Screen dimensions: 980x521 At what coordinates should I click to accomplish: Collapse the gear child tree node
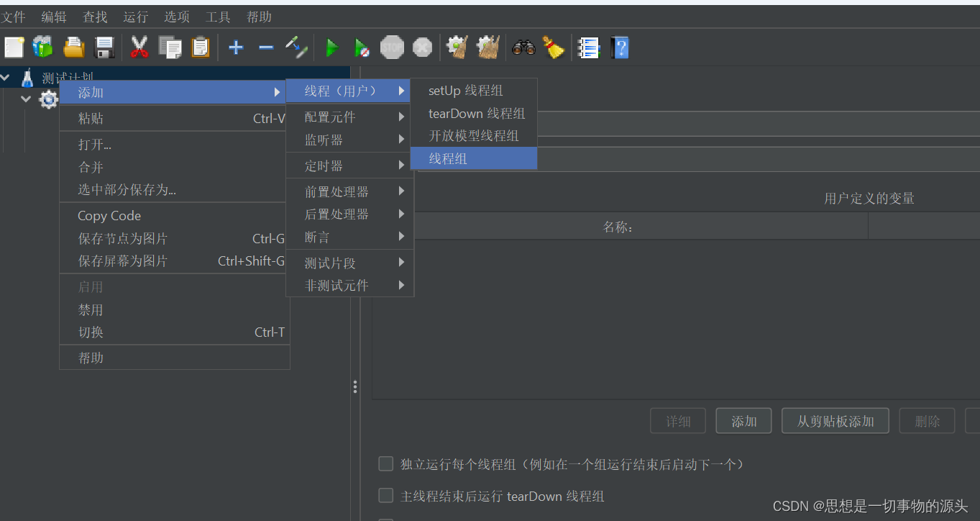(26, 99)
